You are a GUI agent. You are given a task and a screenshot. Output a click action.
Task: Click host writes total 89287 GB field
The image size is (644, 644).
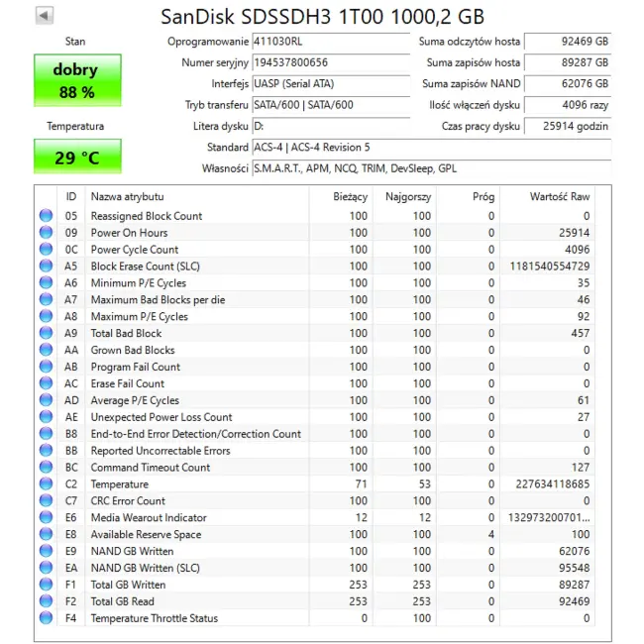[x=568, y=62]
